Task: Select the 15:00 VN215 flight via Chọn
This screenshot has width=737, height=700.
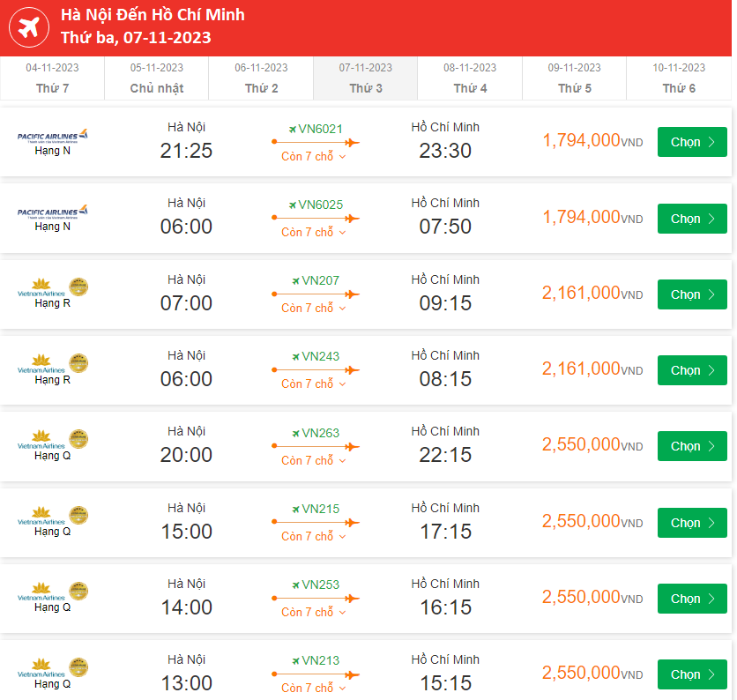Action: [x=692, y=523]
